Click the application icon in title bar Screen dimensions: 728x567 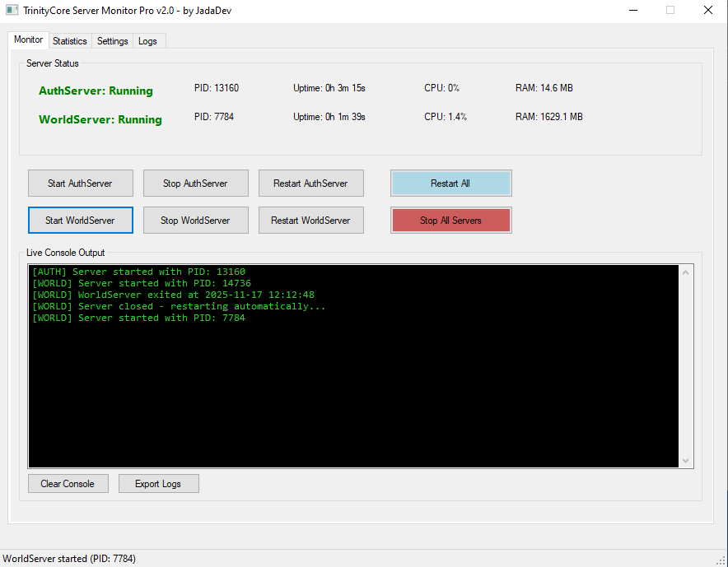(x=12, y=11)
